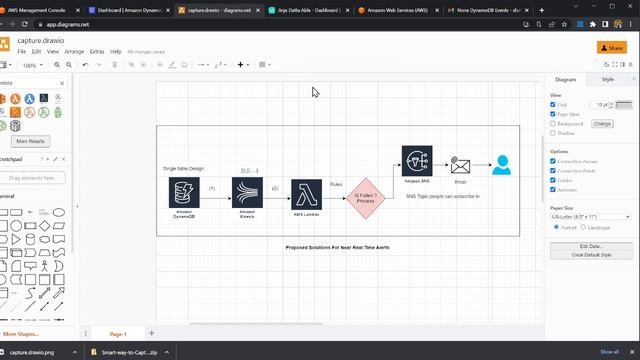Toggle fullscreen mode icon
Image resolution: width=640 pixels, height=360 pixels.
615,64
